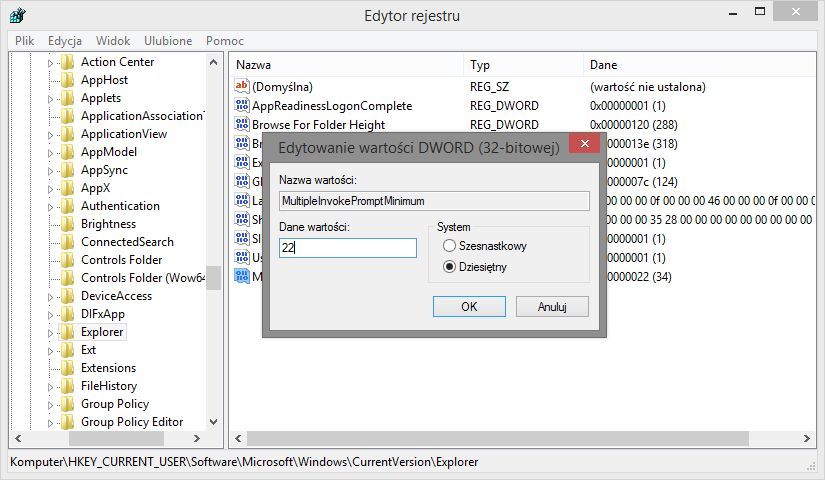Click the AppSync folder icon
The width and height of the screenshot is (825, 480).
pyautogui.click(x=67, y=170)
